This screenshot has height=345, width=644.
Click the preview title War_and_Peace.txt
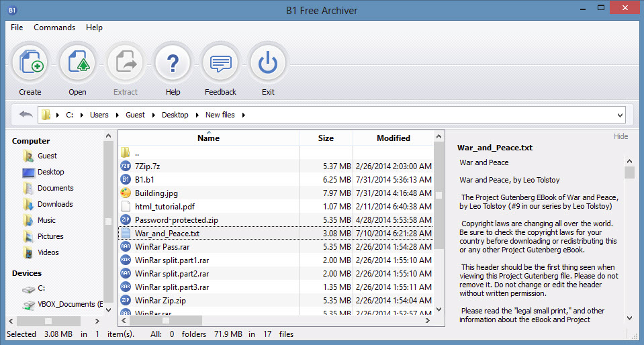click(495, 148)
